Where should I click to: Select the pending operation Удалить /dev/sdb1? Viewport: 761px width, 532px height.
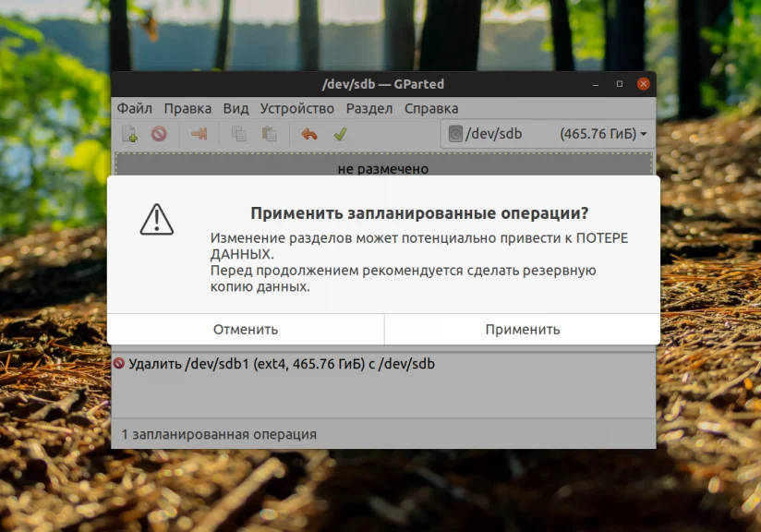[x=277, y=364]
